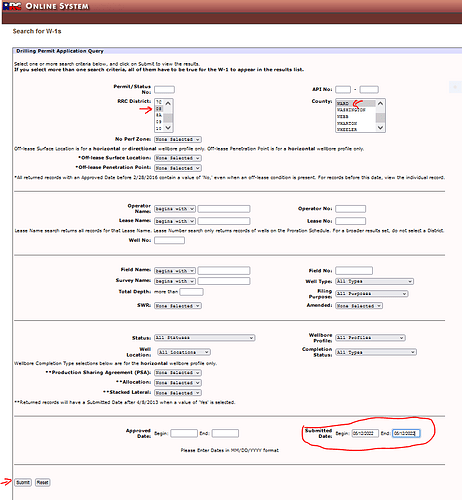The height and width of the screenshot is (500, 462).
Task: Click RRC District list scroll down arrow
Action: pos(168,127)
